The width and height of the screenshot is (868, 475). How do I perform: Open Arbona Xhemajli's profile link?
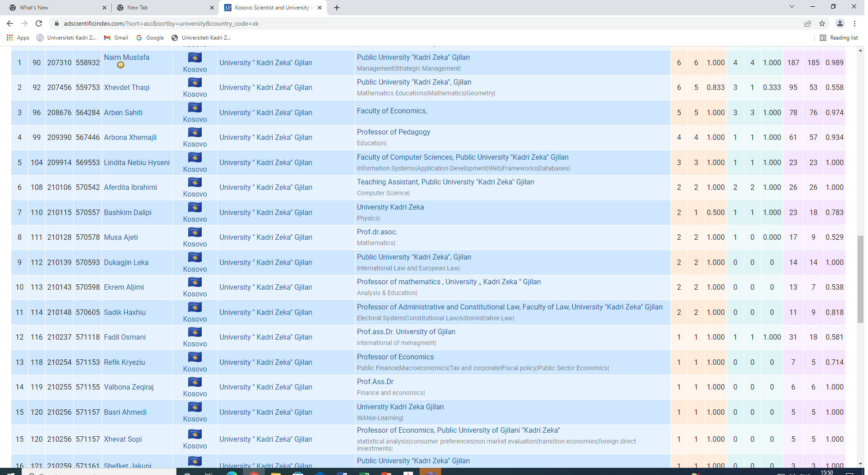coord(130,138)
